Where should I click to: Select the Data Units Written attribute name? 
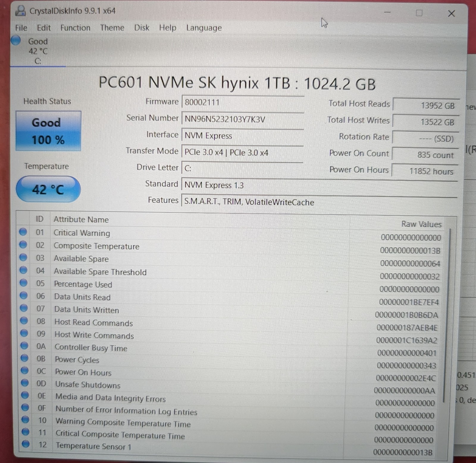tap(87, 310)
